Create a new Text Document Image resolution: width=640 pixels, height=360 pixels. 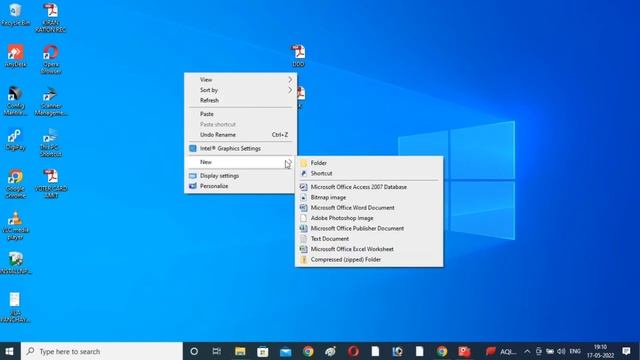[369, 239]
